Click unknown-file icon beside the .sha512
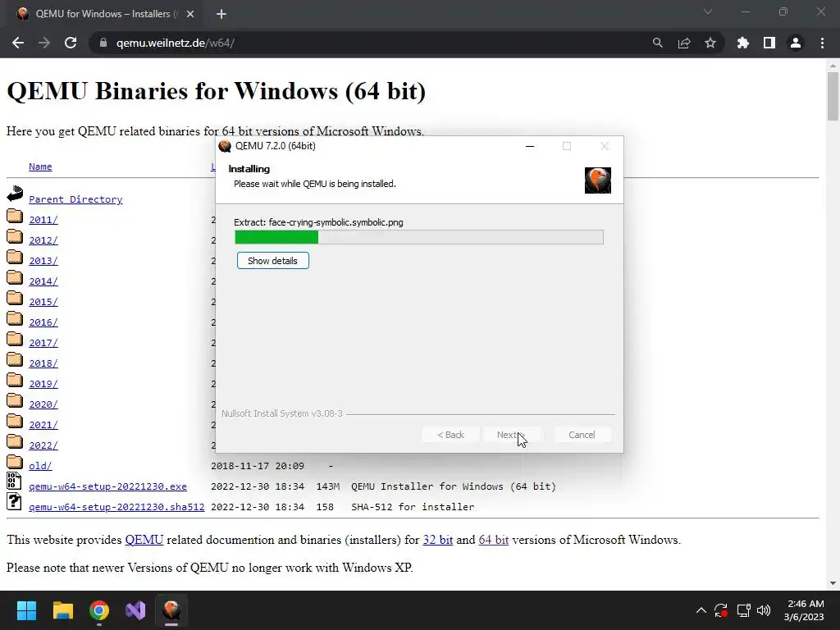The image size is (840, 630). 14,501
